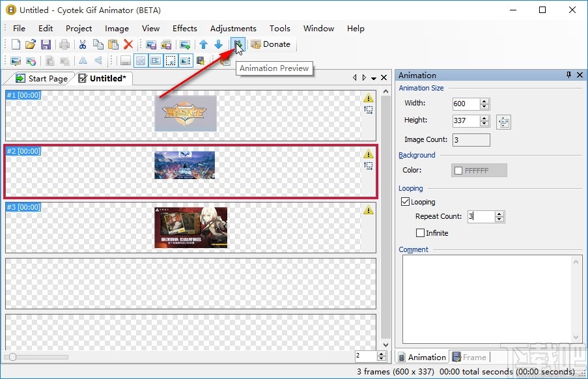588x379 pixels.
Task: Click the film strip star icon
Action: click(201, 61)
